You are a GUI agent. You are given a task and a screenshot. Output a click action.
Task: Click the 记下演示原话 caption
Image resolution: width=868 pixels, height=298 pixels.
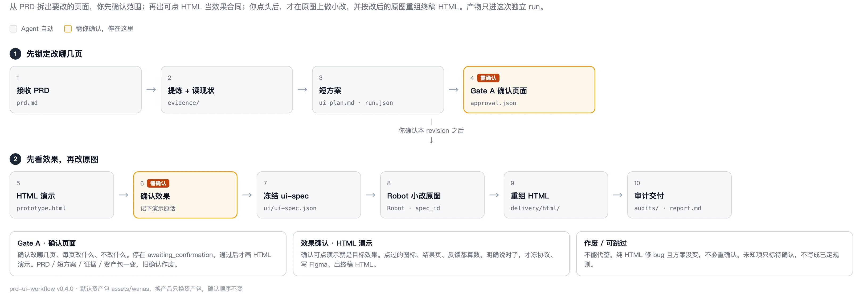click(x=158, y=208)
